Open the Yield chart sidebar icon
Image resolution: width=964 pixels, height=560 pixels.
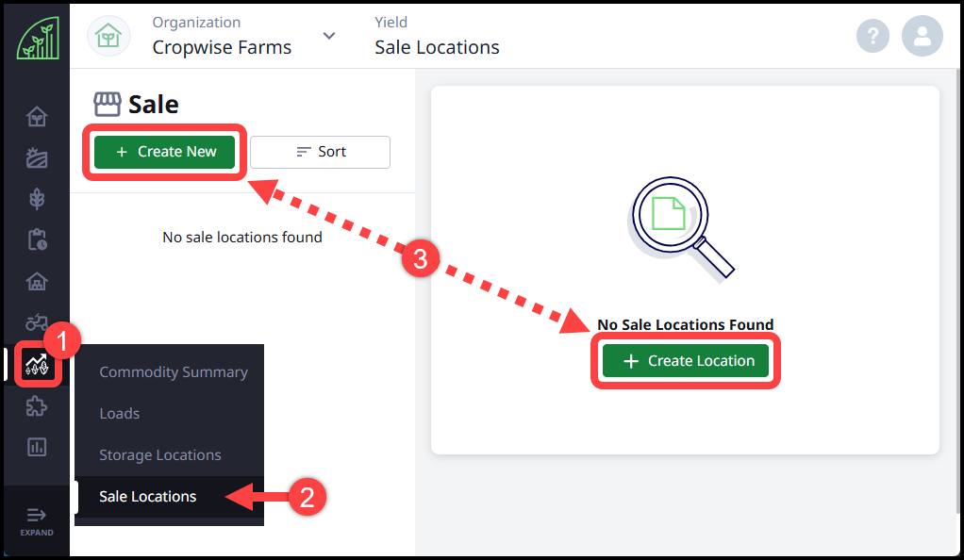pyautogui.click(x=37, y=365)
